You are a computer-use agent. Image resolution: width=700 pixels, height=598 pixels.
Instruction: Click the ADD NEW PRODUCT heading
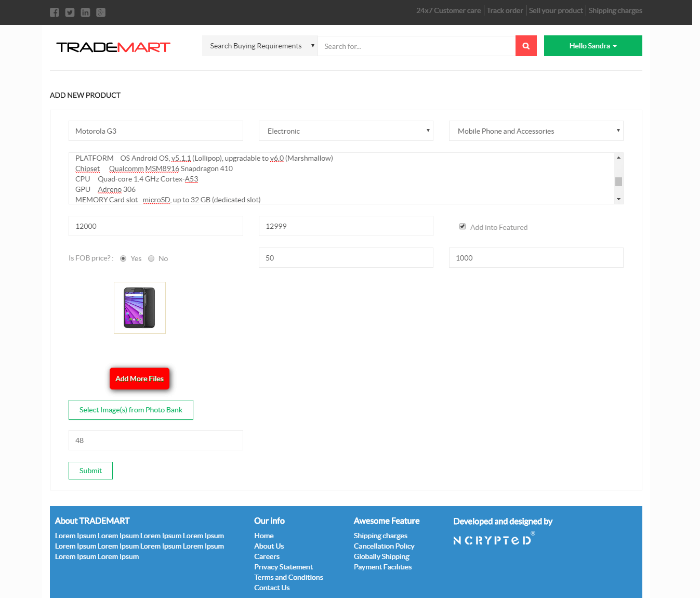pos(85,95)
